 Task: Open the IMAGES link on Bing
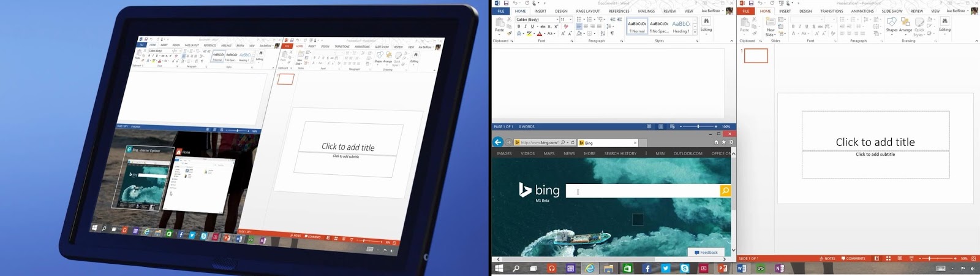(504, 153)
